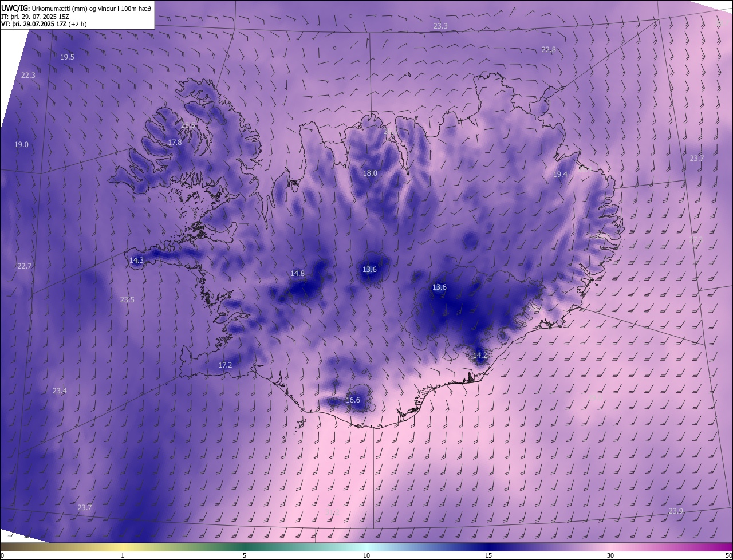Click the 17.2 value label on the map

226,365
